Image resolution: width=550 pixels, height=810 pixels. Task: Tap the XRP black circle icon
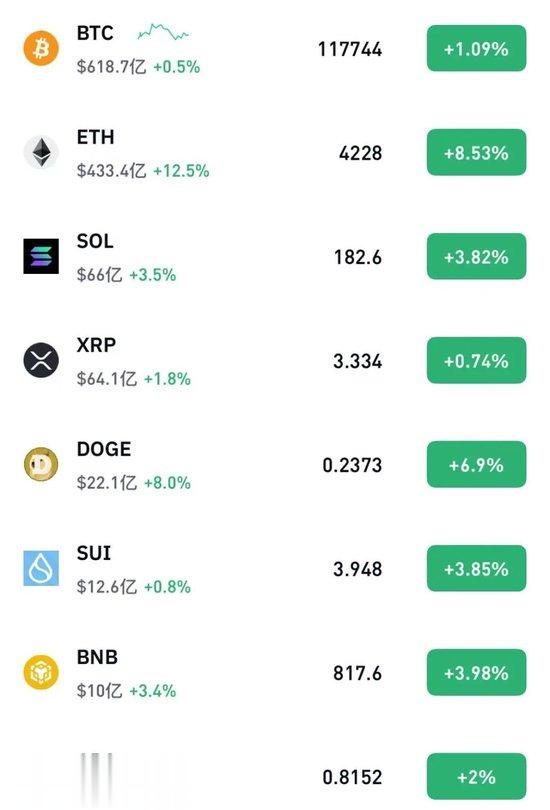[x=41, y=360]
